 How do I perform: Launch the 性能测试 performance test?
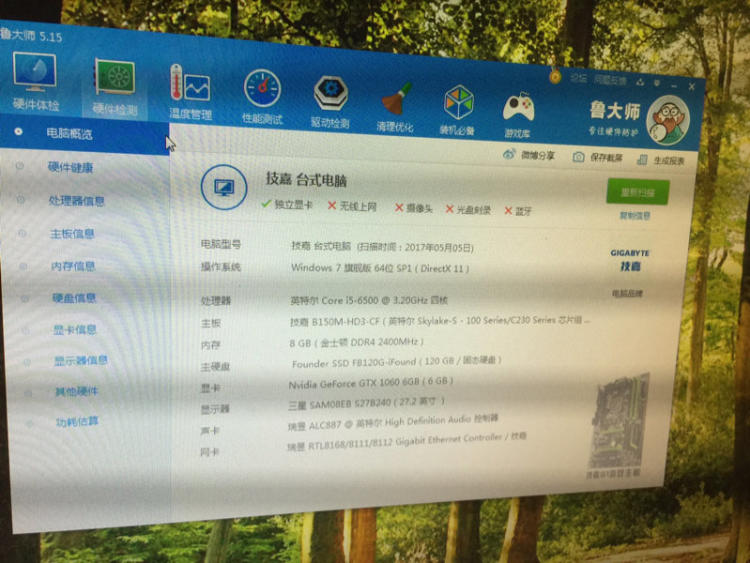click(x=262, y=97)
